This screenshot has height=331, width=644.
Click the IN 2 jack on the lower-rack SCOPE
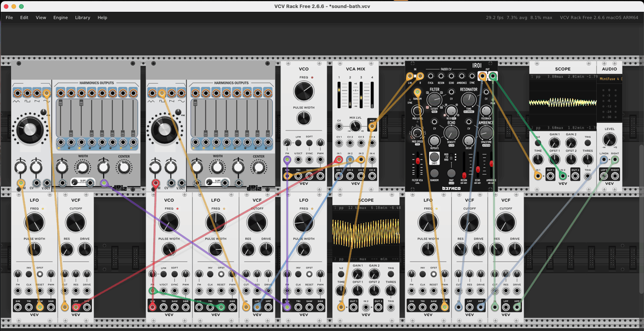(x=366, y=307)
